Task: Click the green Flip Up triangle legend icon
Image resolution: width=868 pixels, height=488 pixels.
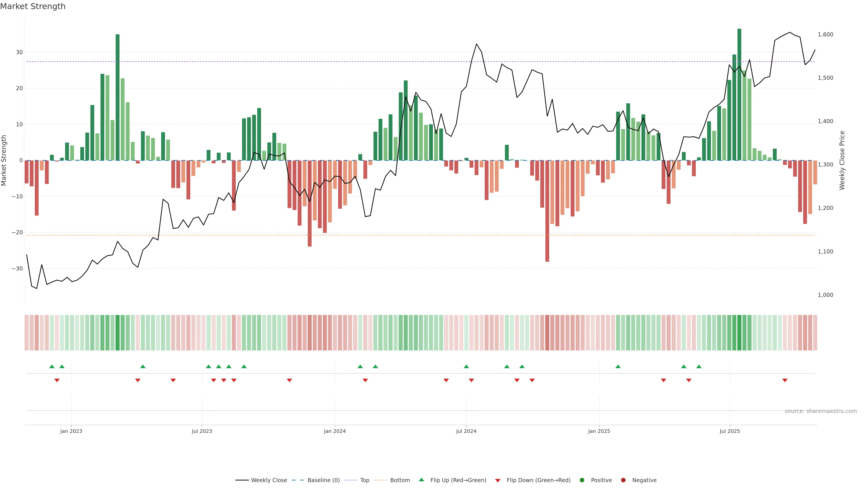Action: pos(421,480)
